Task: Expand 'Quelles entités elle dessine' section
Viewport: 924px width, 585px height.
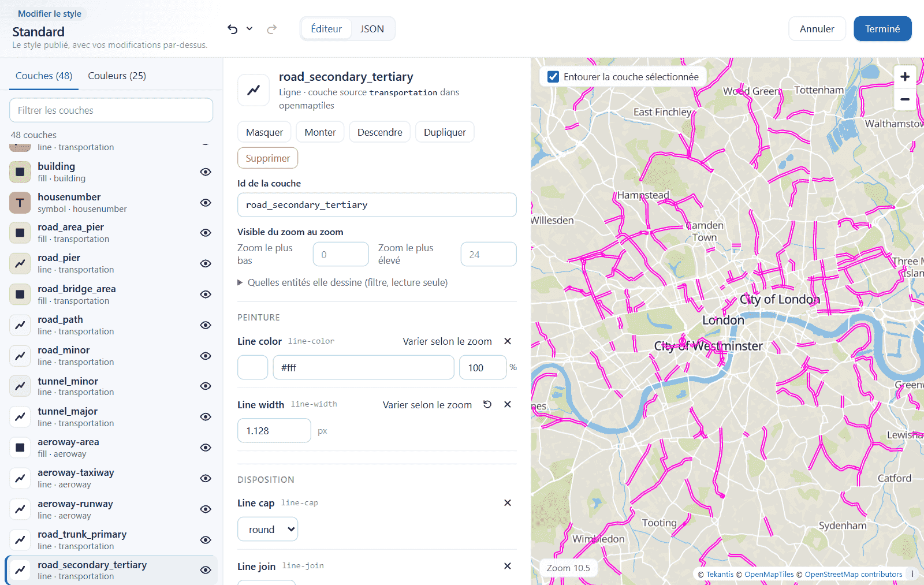Action: tap(342, 282)
